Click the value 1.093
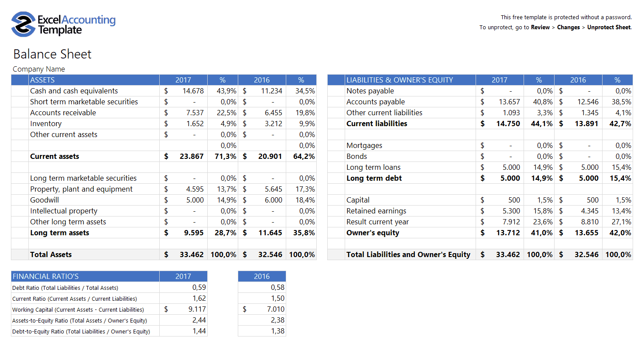Image resolution: width=644 pixels, height=347 pixels. click(511, 113)
